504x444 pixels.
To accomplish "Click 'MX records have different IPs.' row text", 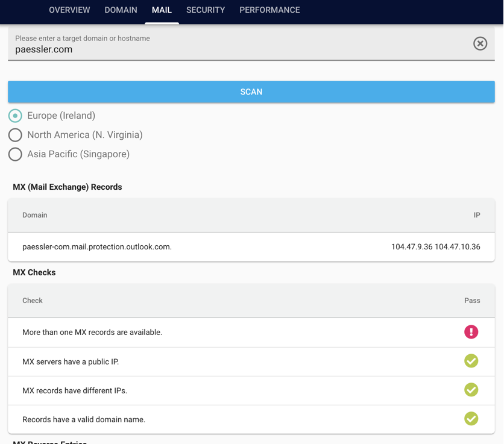I will [x=75, y=390].
